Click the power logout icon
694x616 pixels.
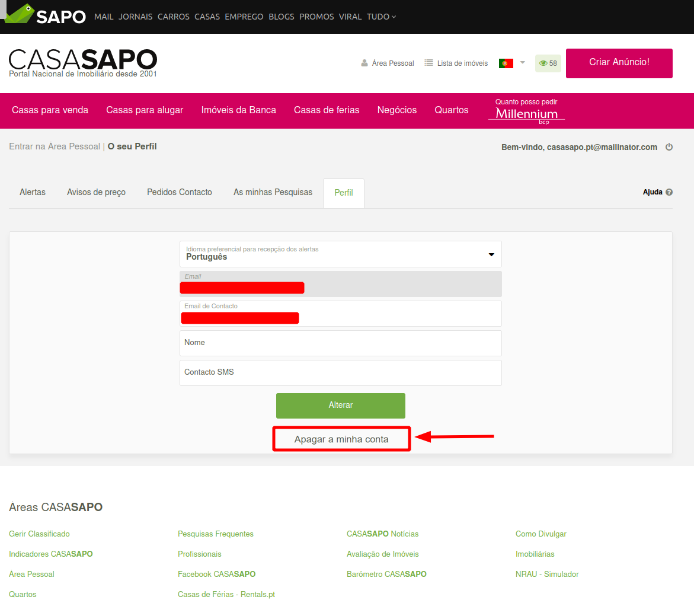[669, 147]
